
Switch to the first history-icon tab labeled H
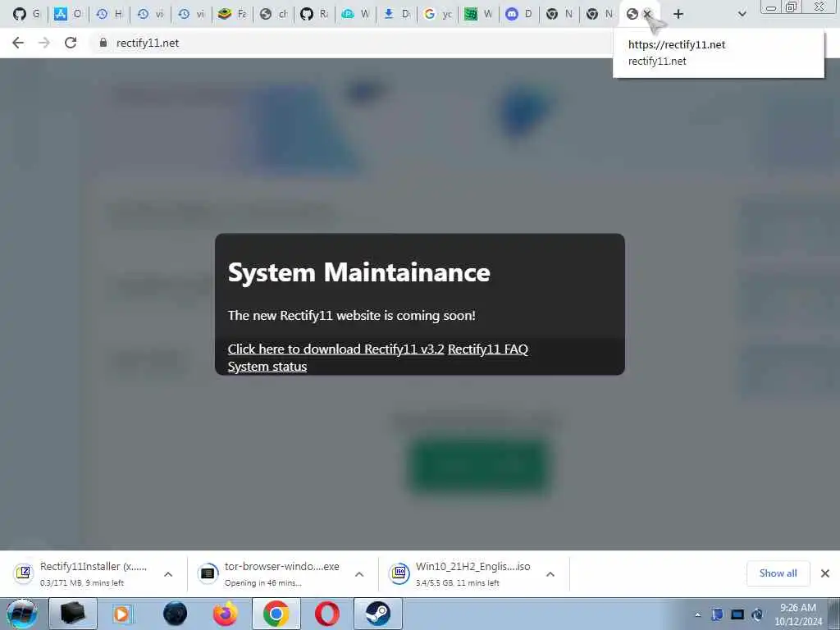(109, 14)
